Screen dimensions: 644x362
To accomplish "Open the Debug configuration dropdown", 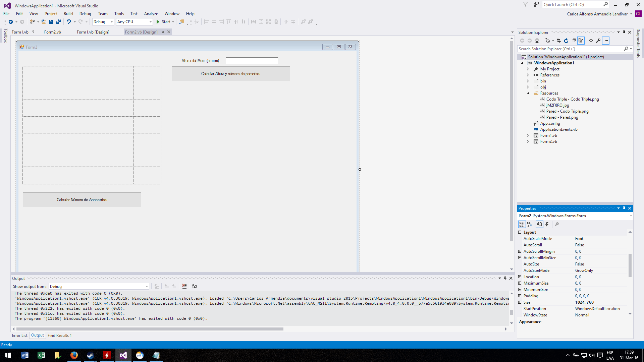I will (103, 22).
